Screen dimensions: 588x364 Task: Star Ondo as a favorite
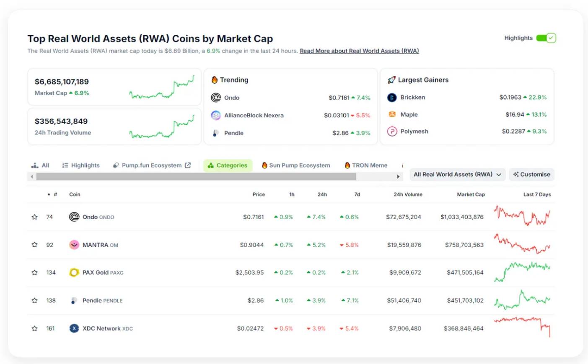tap(35, 217)
